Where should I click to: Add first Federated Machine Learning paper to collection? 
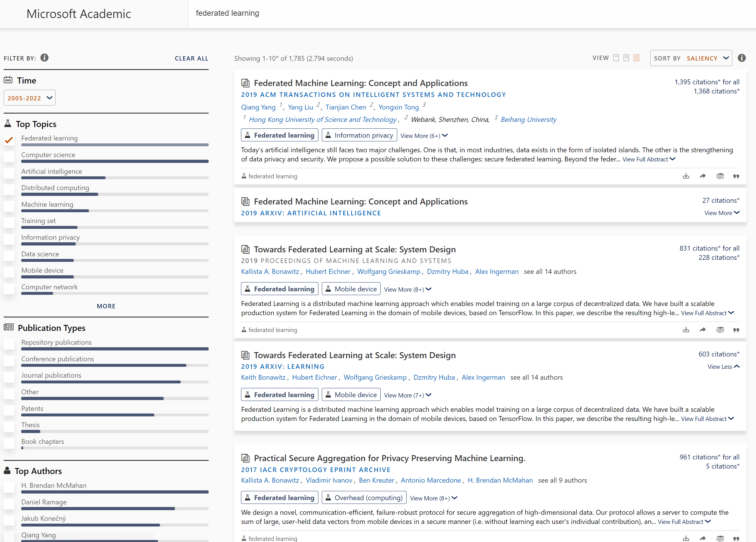tap(720, 176)
